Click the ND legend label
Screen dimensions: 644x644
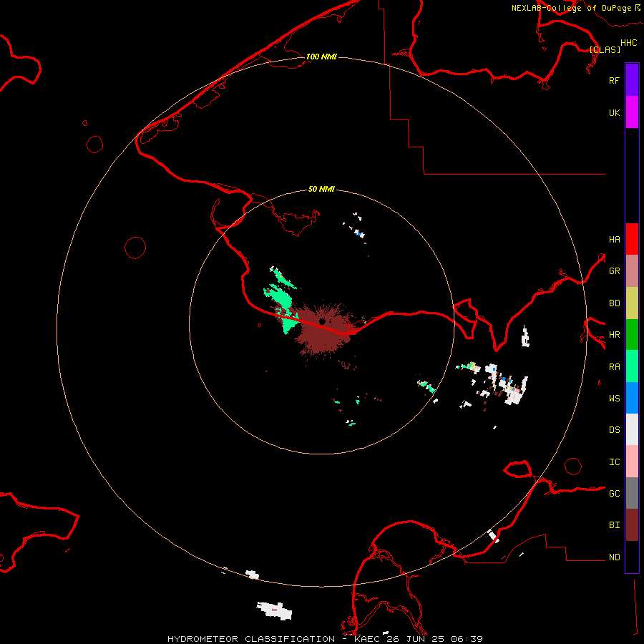(x=614, y=557)
